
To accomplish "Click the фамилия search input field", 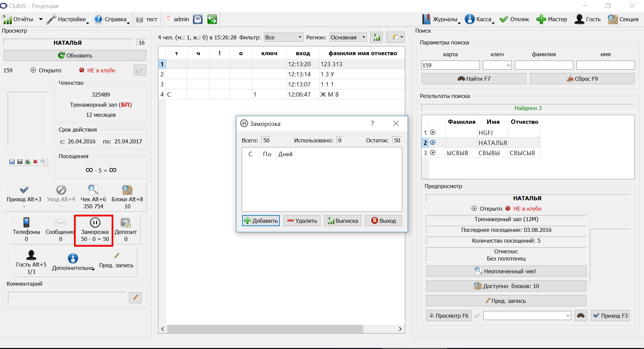I will (x=544, y=65).
